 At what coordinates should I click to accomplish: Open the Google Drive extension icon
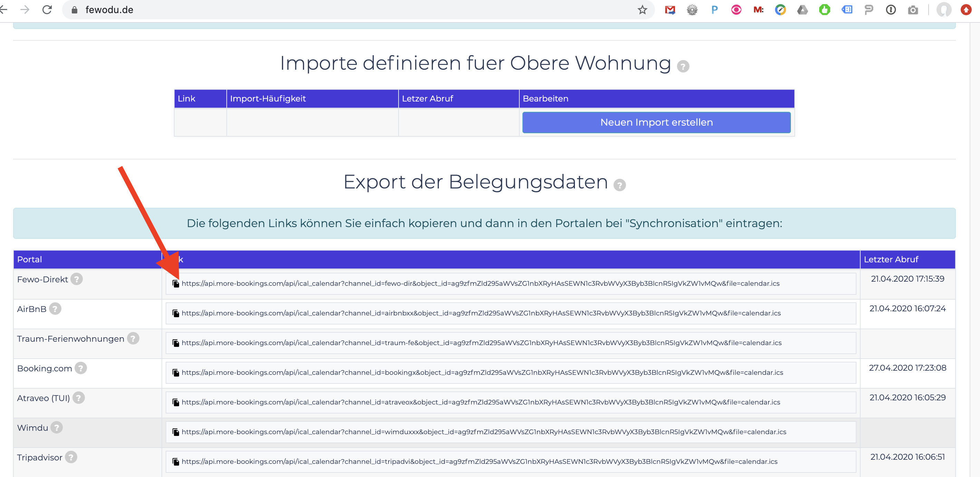click(802, 10)
